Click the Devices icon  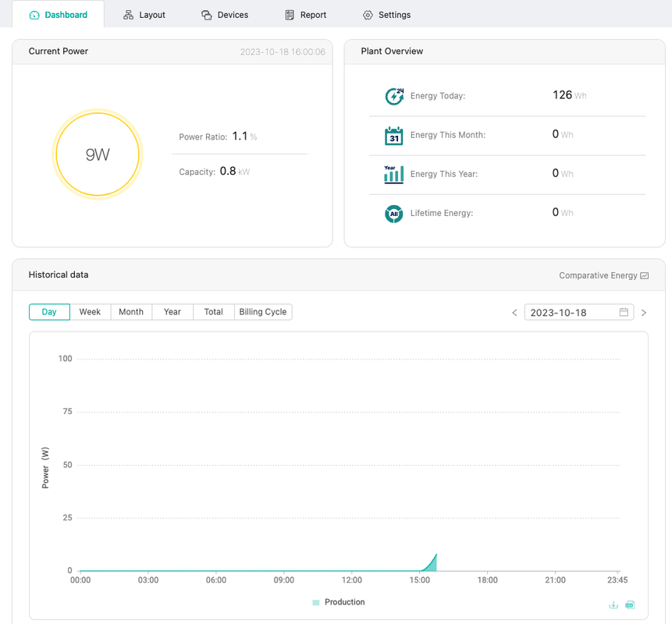pyautogui.click(x=207, y=15)
